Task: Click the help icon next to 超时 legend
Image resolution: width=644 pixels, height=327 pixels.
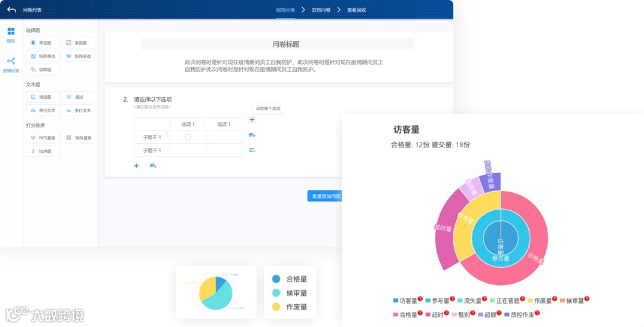Action: 447,313
